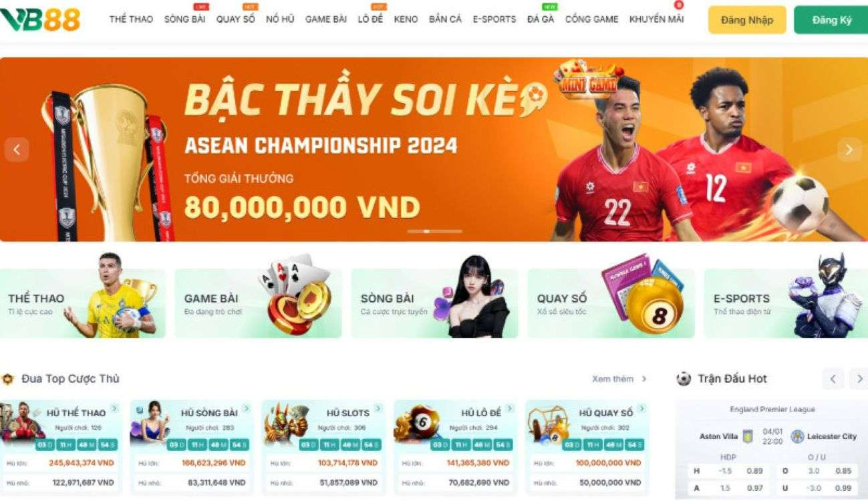The image size is (868, 501).
Task: Click the trophy icon beside Đua Top Cược Thủ
Action: (8, 379)
